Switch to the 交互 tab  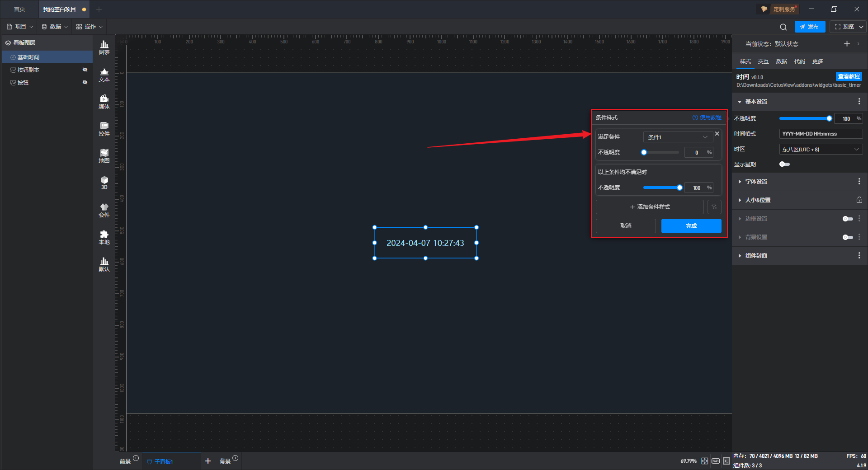point(763,61)
